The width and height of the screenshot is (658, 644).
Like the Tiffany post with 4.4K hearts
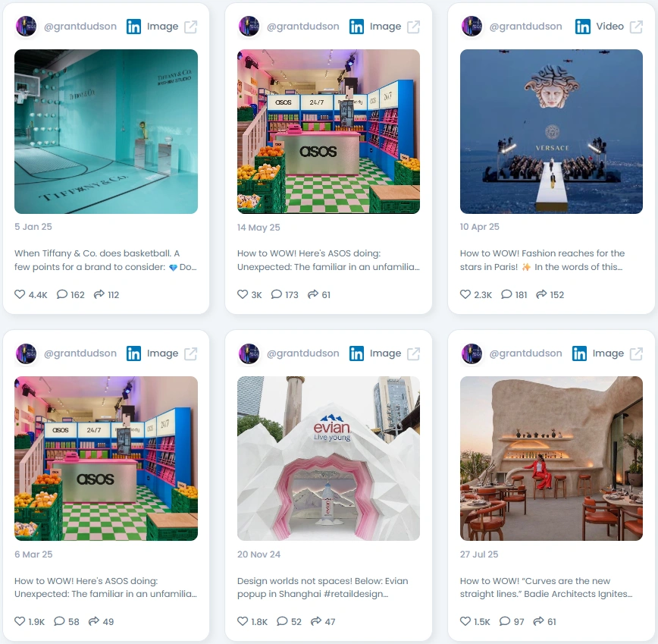coord(20,294)
